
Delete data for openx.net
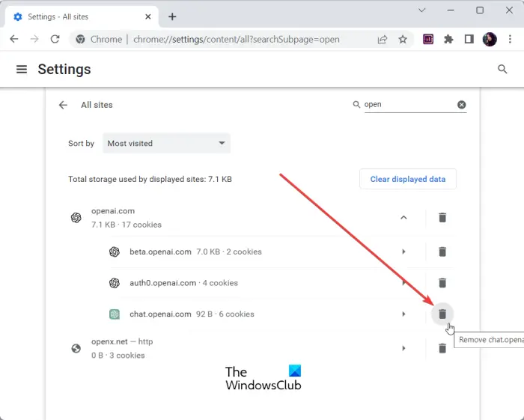(442, 348)
